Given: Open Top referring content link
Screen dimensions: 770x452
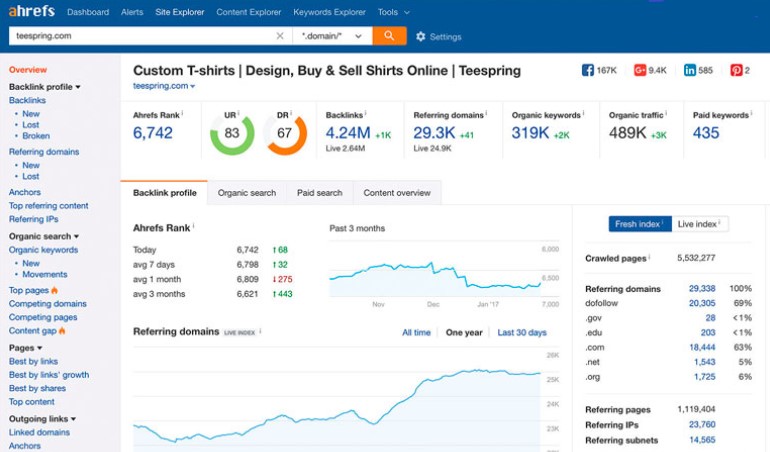Looking at the screenshot, I should [x=49, y=206].
